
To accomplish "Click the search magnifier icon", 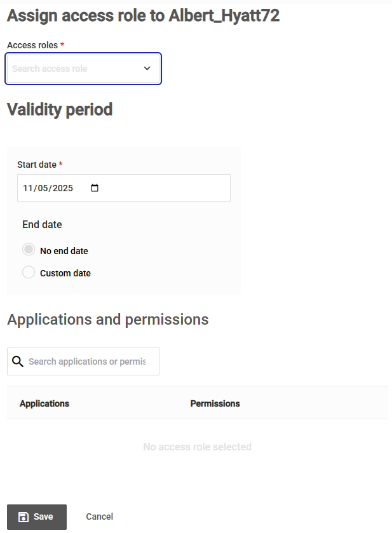I will pyautogui.click(x=17, y=361).
